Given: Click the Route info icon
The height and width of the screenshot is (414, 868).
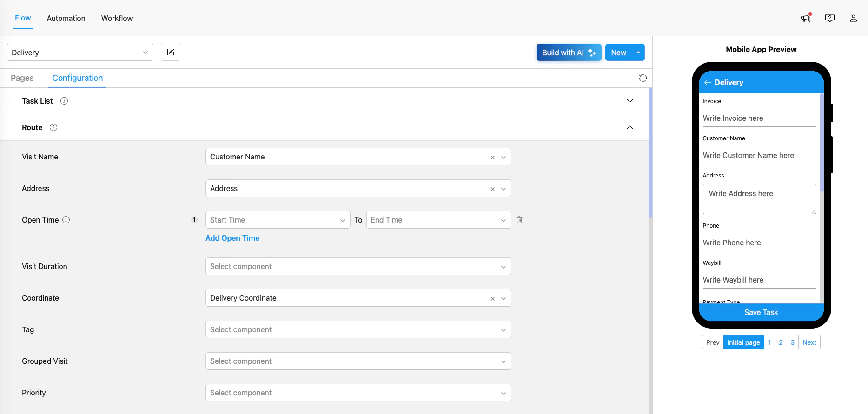Looking at the screenshot, I should pos(53,127).
